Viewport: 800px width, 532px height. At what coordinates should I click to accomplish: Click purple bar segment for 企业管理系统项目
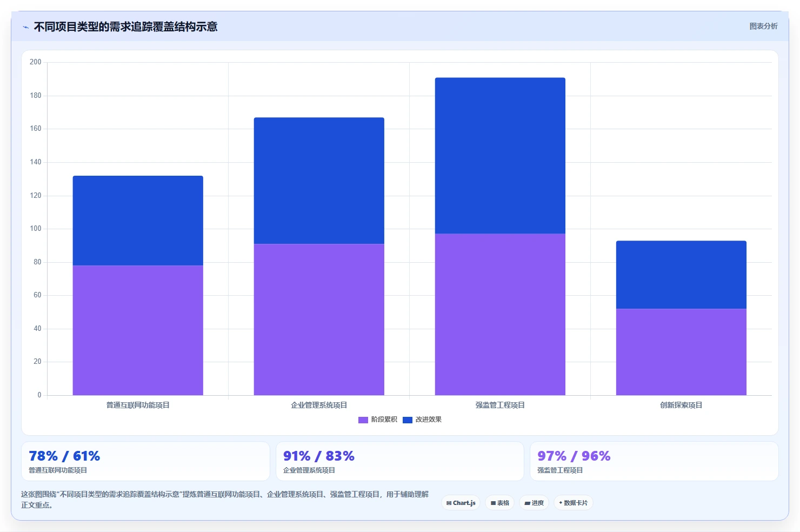click(319, 320)
